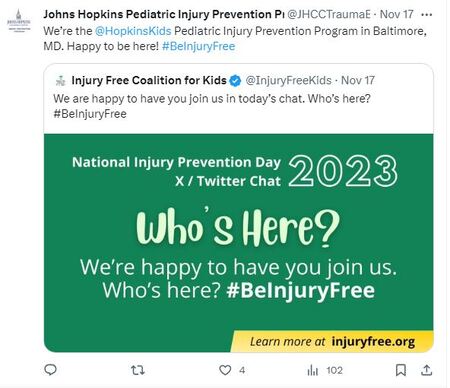Open #BeInjuryFree hashtag in main tweet

tap(198, 46)
